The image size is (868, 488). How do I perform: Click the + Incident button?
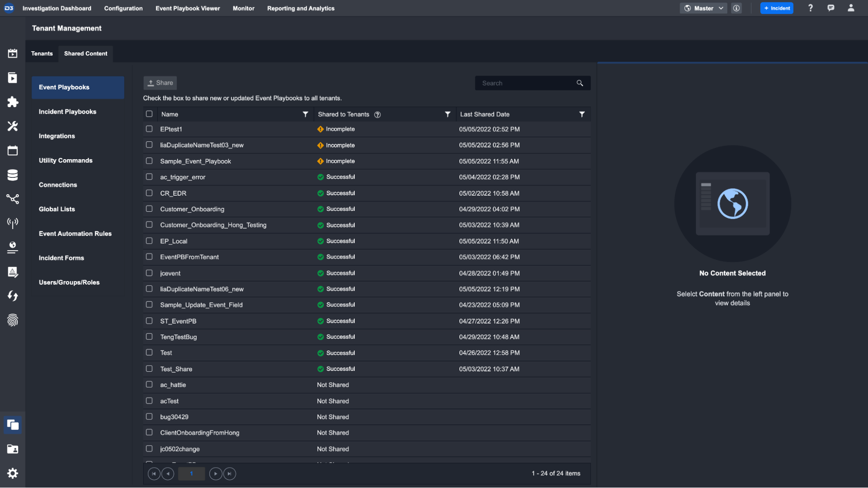click(x=777, y=8)
